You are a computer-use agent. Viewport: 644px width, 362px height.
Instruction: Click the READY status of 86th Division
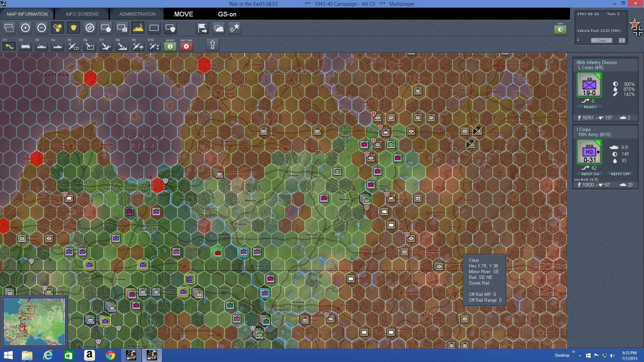pyautogui.click(x=590, y=107)
